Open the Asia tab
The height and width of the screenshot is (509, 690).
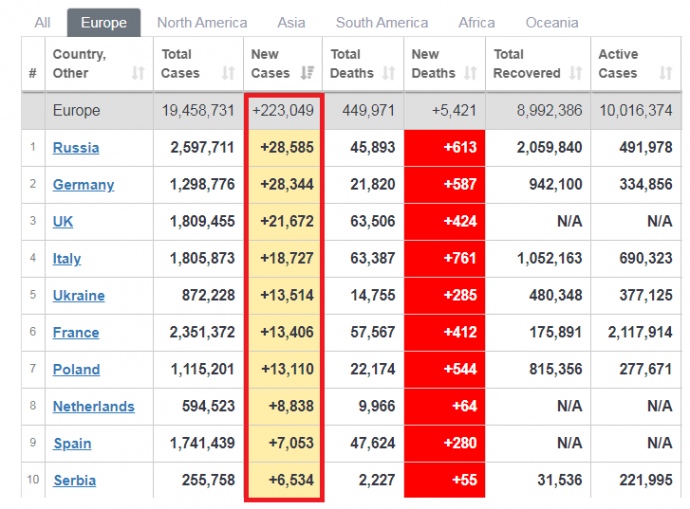(x=291, y=22)
